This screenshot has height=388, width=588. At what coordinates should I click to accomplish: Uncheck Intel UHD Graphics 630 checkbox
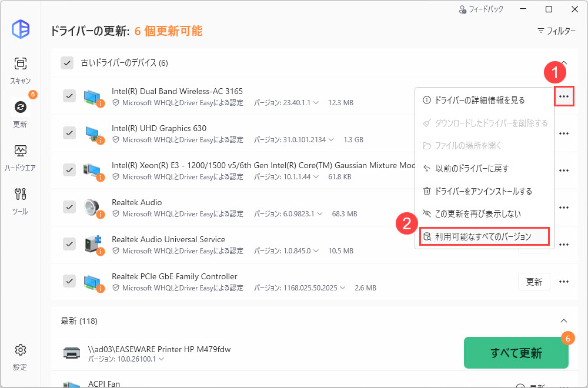coord(69,133)
